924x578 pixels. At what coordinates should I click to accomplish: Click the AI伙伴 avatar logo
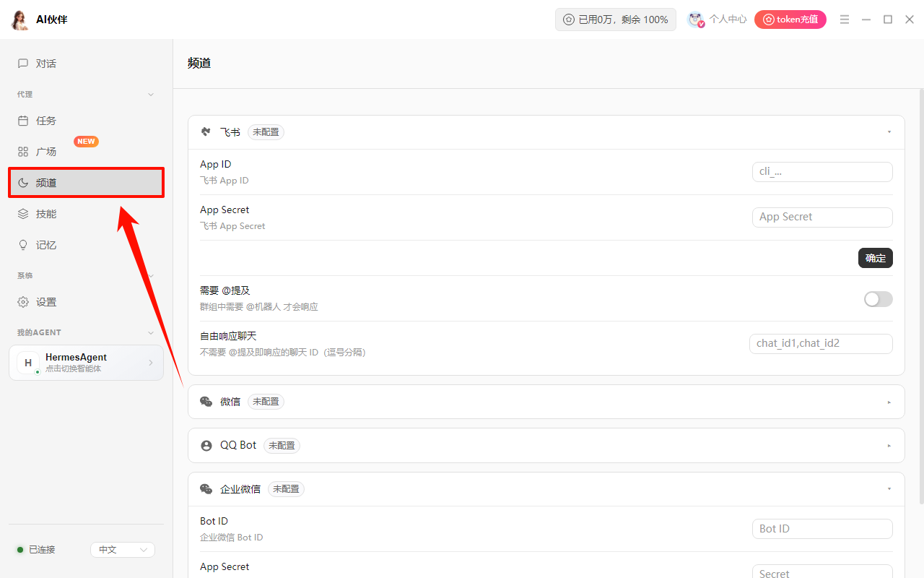(x=19, y=20)
